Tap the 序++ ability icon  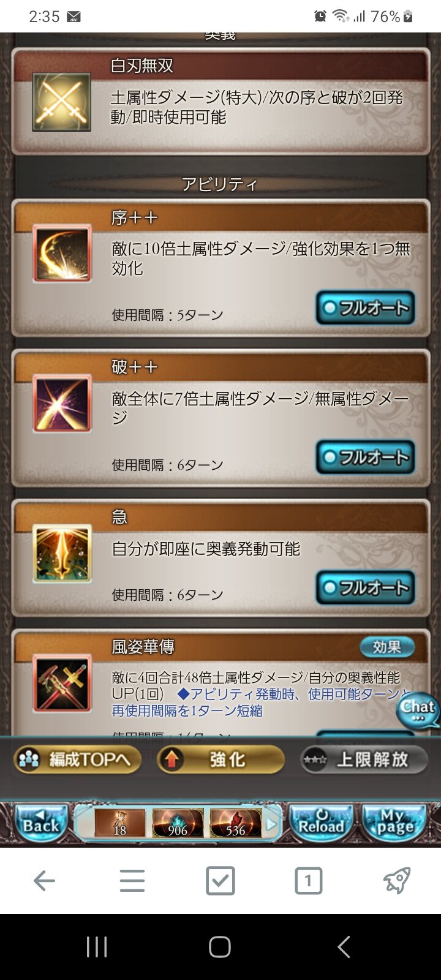pos(62,253)
